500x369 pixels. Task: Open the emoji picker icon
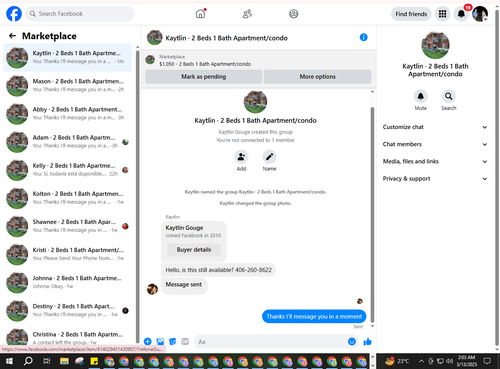[352, 341]
